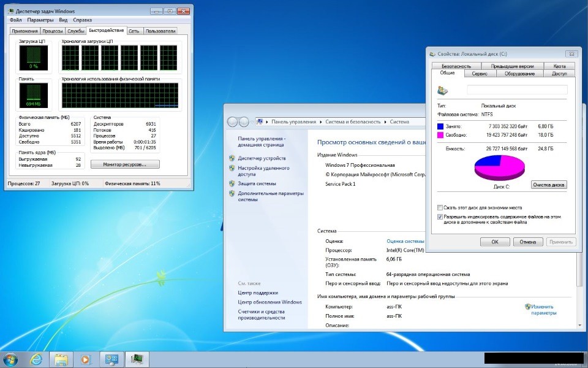Launch Internet Explorer from the taskbar

pyautogui.click(x=36, y=359)
